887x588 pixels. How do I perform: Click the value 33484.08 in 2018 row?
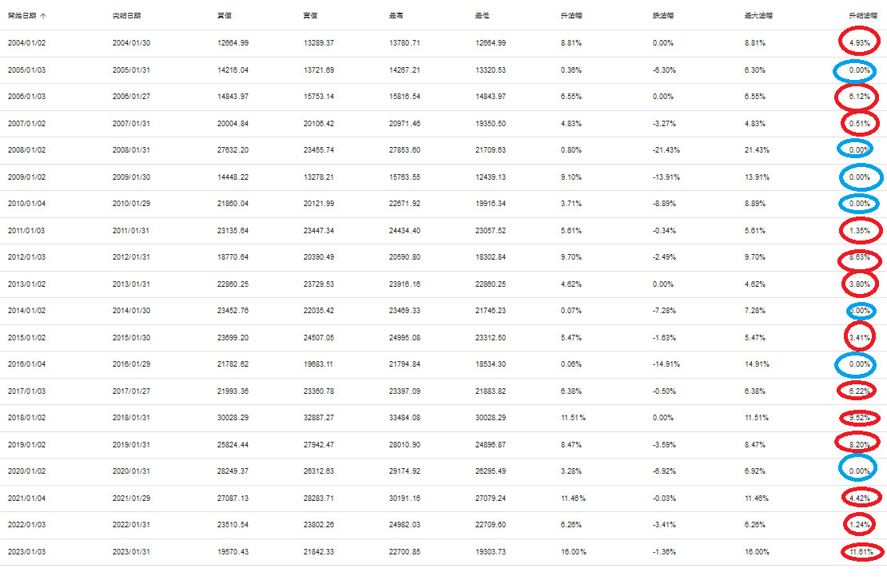tap(403, 419)
